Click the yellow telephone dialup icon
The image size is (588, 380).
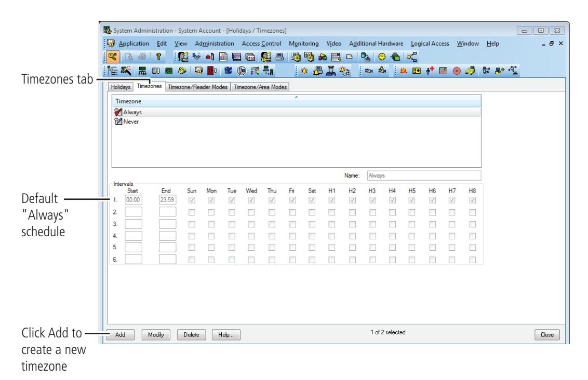click(x=182, y=71)
